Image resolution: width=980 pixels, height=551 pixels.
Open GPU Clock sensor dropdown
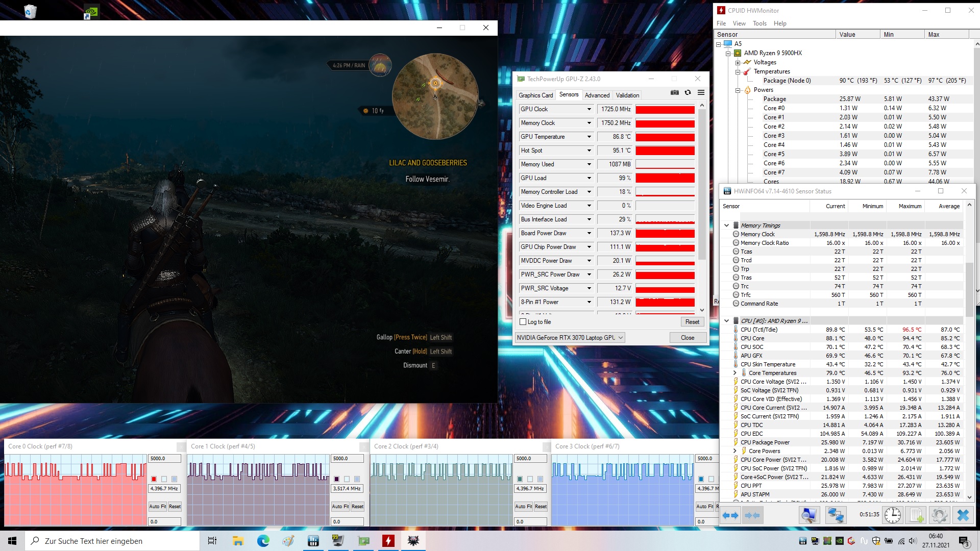[x=589, y=109]
